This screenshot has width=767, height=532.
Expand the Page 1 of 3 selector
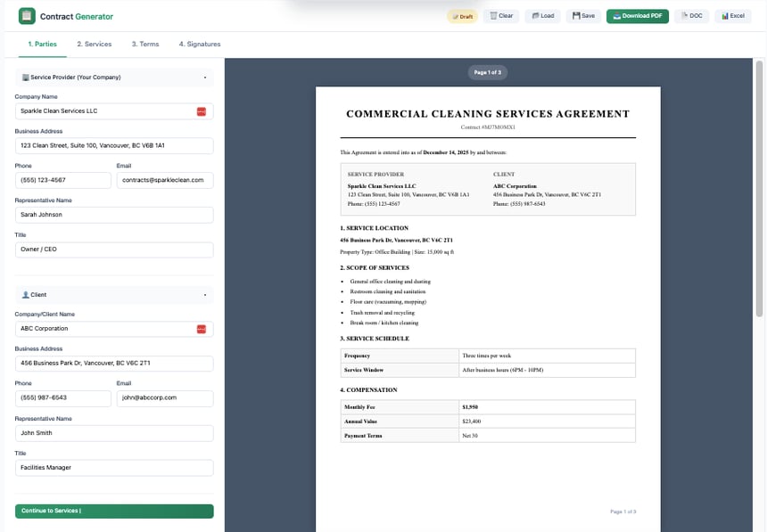click(487, 72)
